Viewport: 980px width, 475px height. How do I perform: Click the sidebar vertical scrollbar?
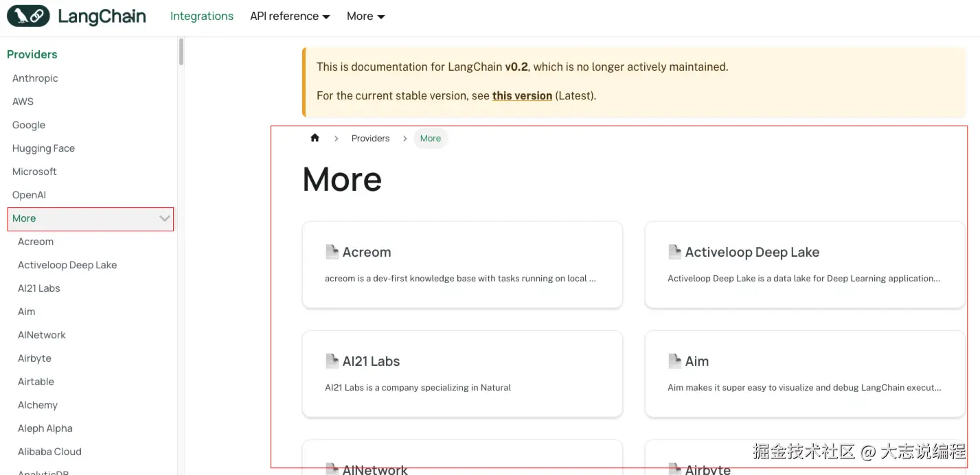tap(181, 52)
